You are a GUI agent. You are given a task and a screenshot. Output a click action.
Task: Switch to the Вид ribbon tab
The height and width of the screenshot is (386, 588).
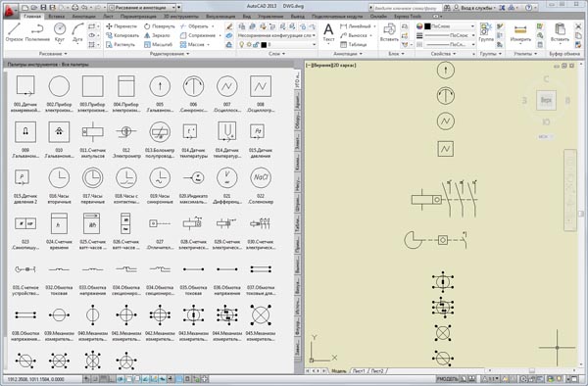pyautogui.click(x=246, y=17)
